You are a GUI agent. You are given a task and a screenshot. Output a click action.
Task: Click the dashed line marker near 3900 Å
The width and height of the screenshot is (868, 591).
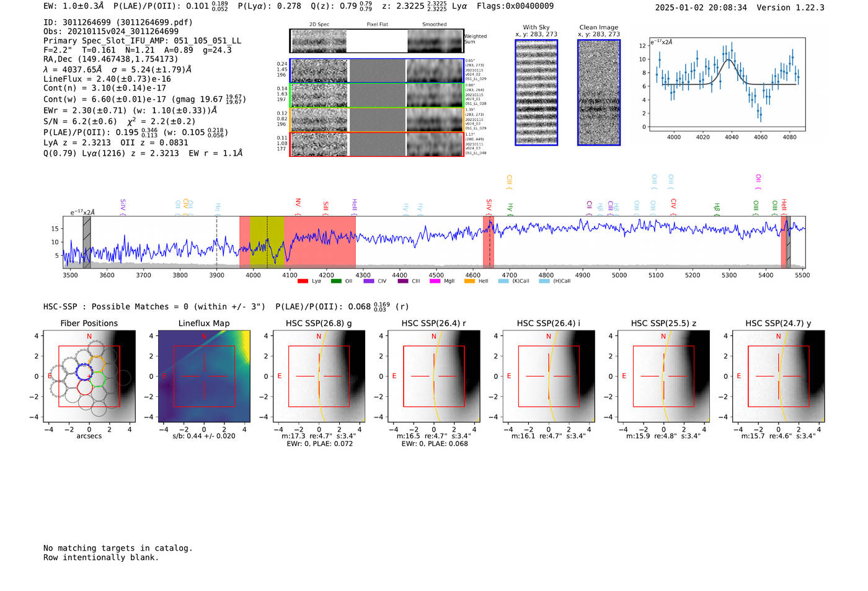[216, 242]
